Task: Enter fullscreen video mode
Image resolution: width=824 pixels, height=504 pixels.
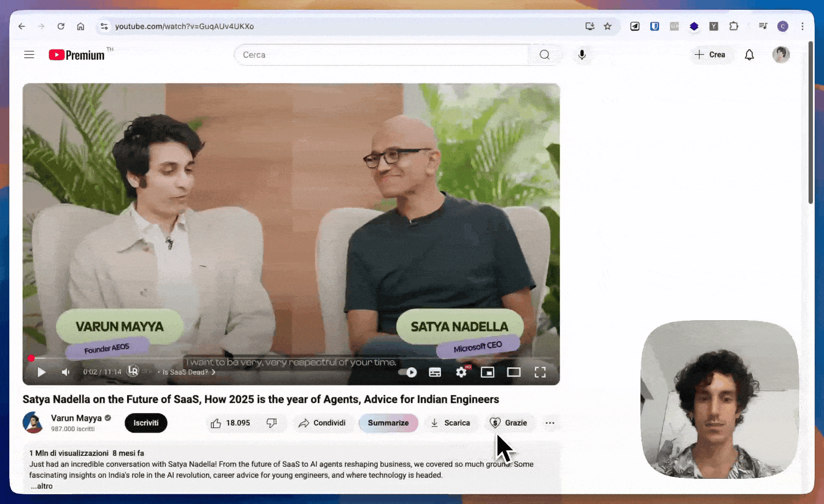Action: pos(540,372)
